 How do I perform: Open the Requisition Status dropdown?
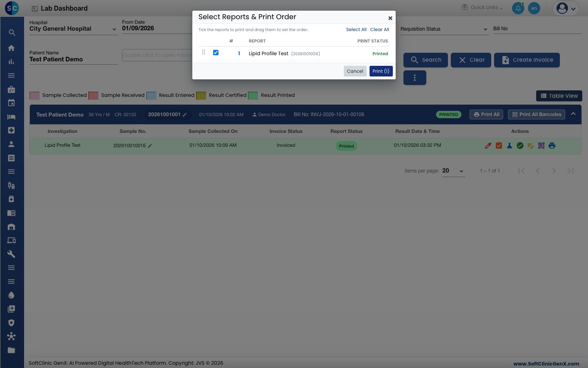tap(444, 29)
